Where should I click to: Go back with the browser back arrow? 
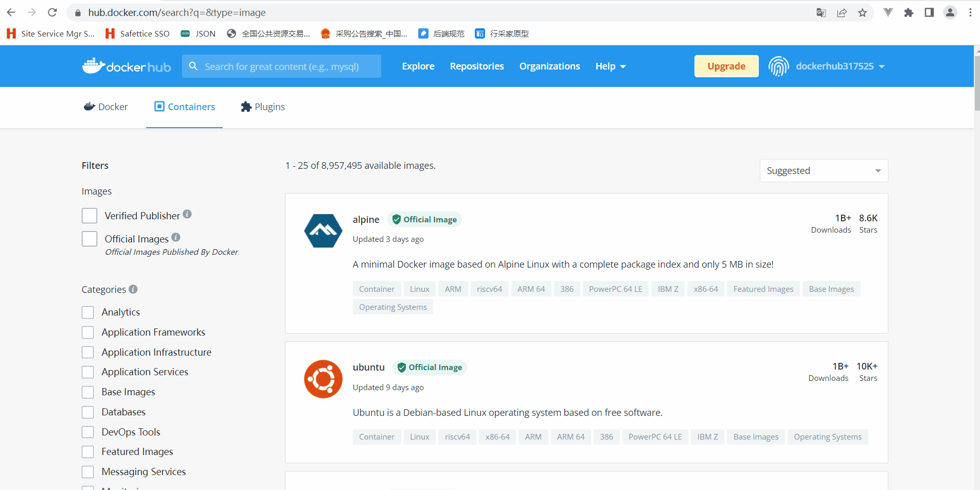(x=11, y=12)
